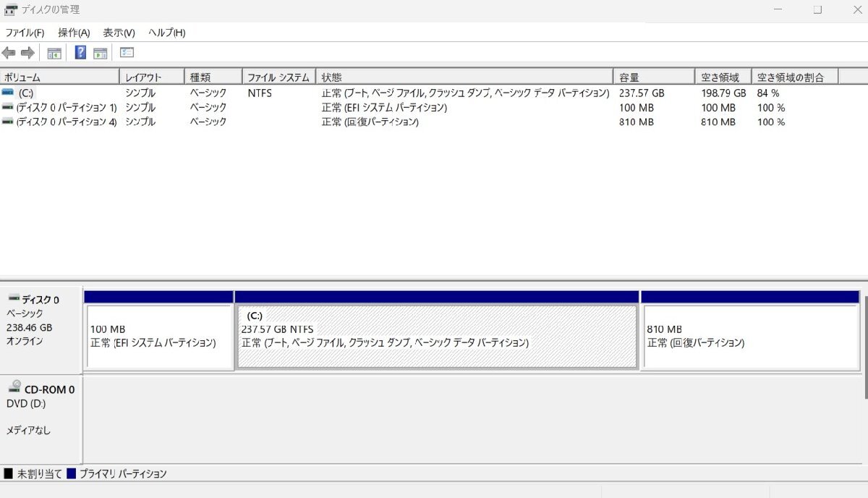Open the view settings checklist toolbar icon
The image size is (868, 498).
(127, 53)
